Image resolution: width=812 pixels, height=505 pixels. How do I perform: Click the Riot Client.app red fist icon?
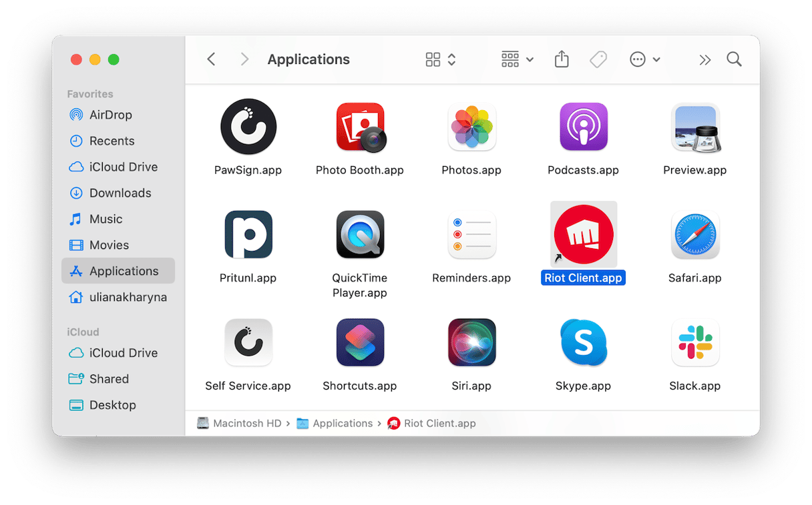click(584, 235)
